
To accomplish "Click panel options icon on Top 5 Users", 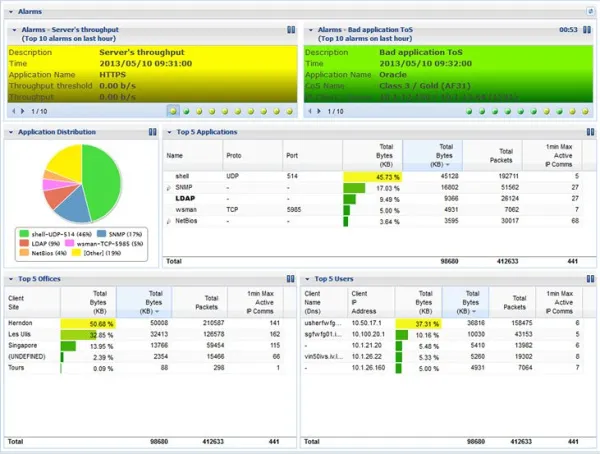I will (x=588, y=278).
